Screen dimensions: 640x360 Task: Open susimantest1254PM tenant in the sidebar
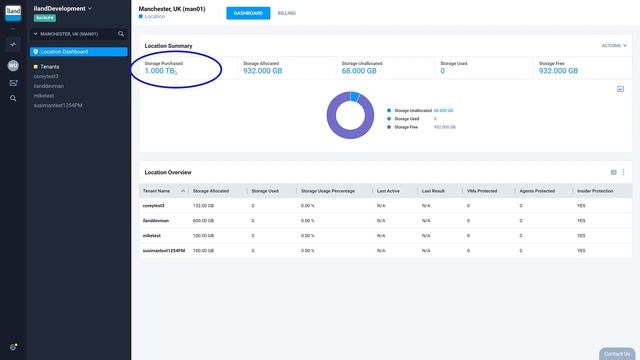click(x=58, y=105)
